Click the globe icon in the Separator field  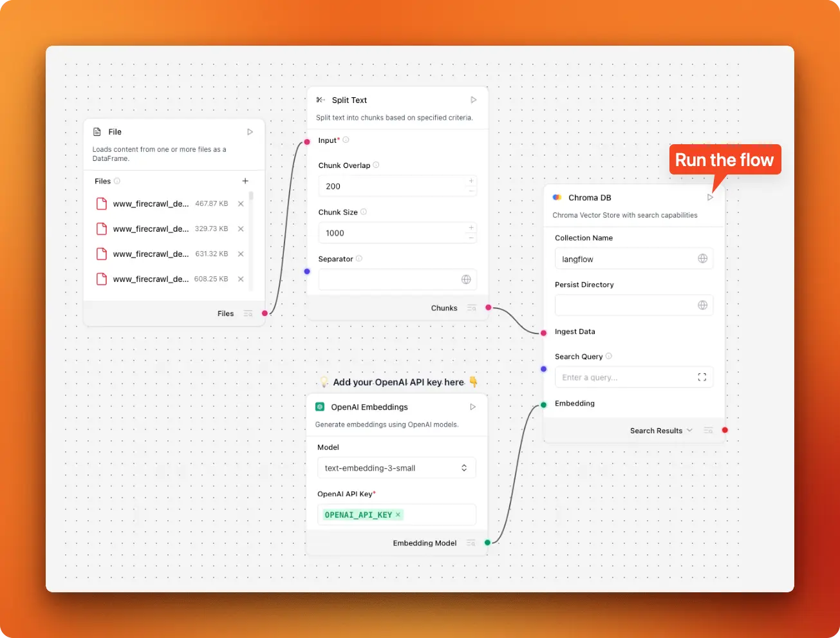click(466, 279)
